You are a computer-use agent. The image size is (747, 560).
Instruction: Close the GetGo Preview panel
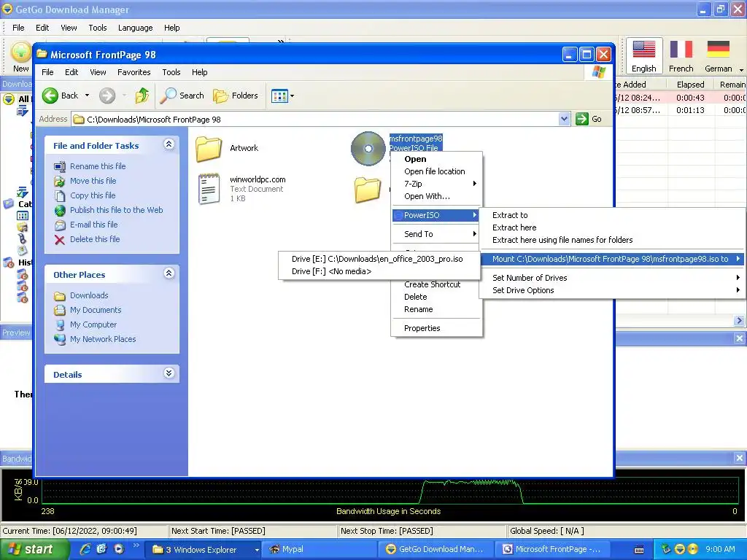[739, 338]
